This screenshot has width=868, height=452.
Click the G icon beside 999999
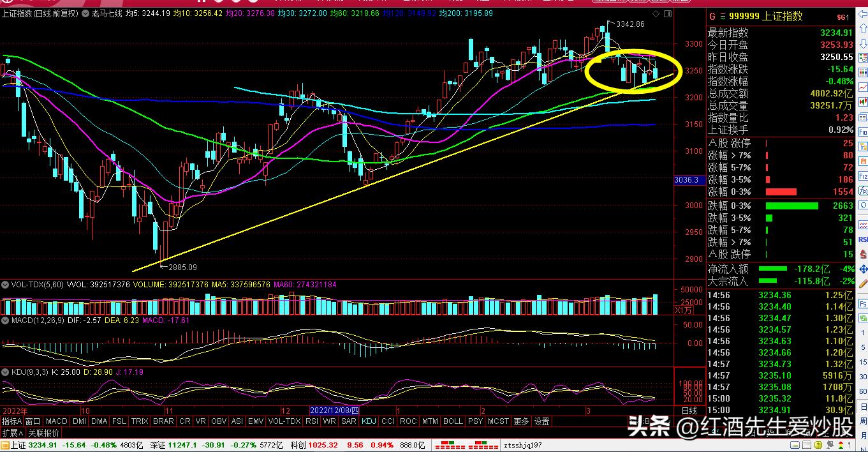point(712,17)
